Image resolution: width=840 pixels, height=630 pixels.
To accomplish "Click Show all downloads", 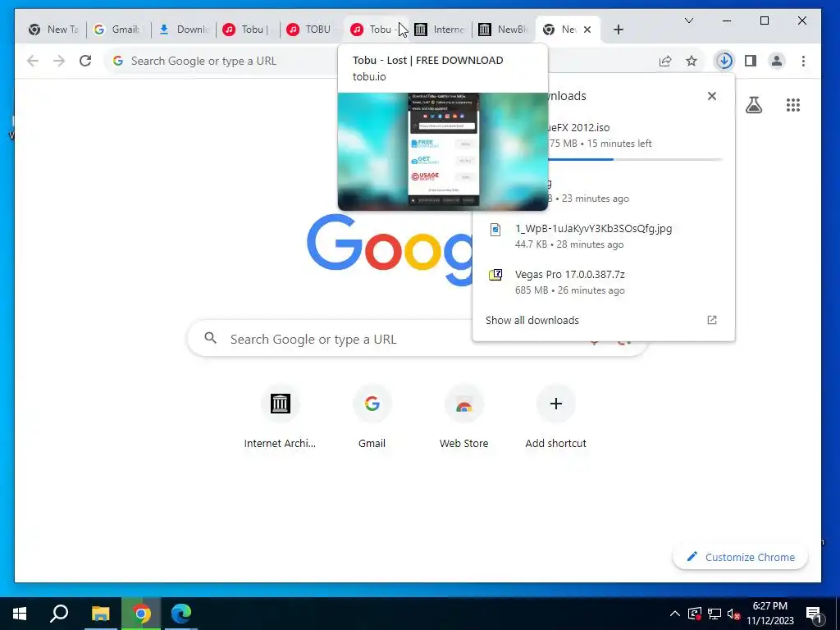I will click(532, 321).
